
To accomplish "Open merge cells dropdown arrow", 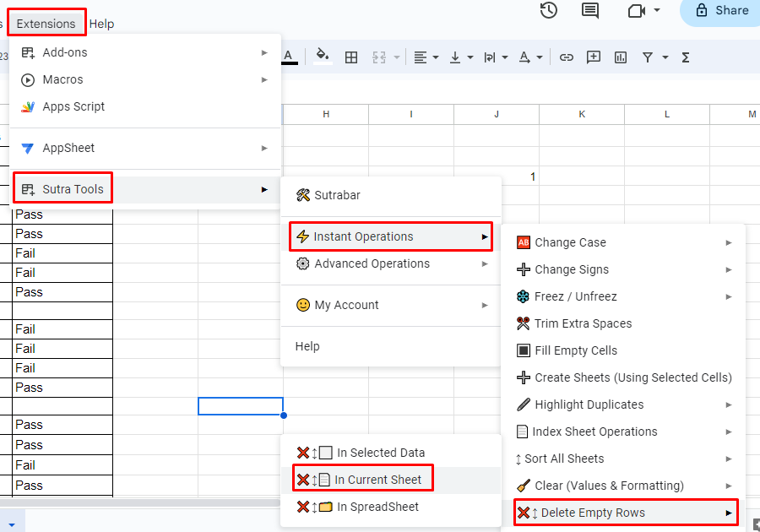I will click(397, 57).
